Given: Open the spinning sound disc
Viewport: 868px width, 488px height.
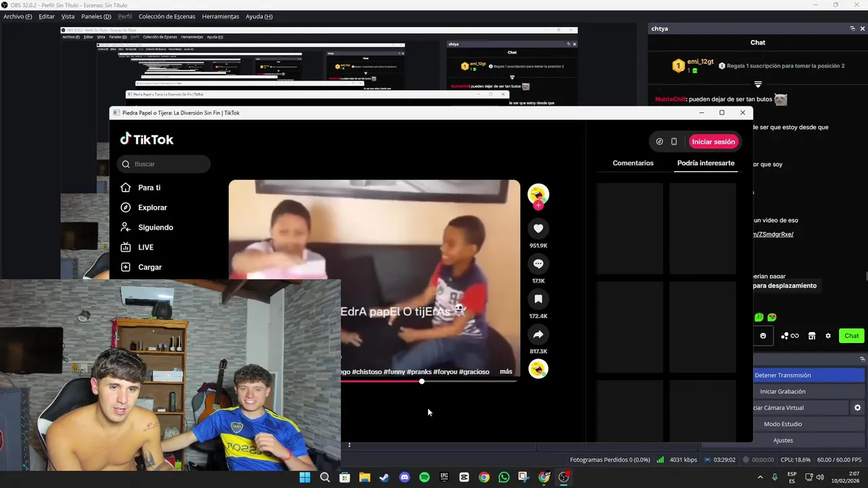Looking at the screenshot, I should tap(538, 369).
